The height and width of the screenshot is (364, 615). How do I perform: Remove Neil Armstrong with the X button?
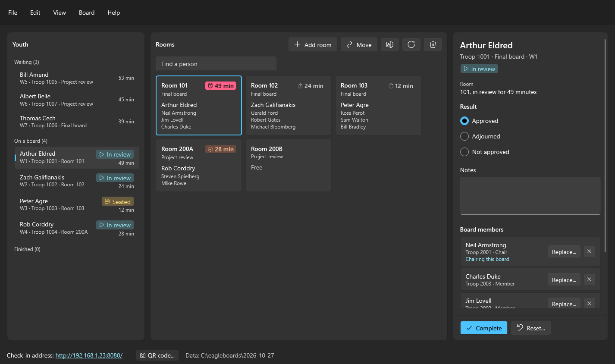[589, 251]
